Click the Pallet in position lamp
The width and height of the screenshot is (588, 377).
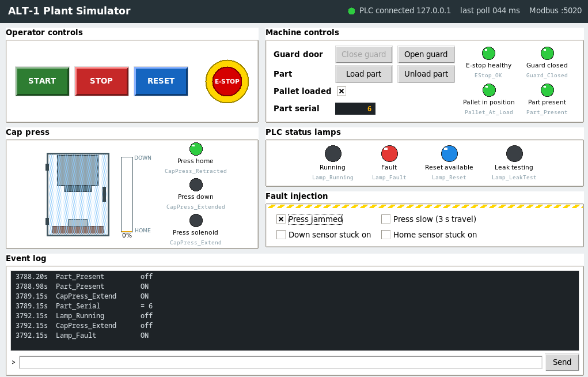point(488,90)
